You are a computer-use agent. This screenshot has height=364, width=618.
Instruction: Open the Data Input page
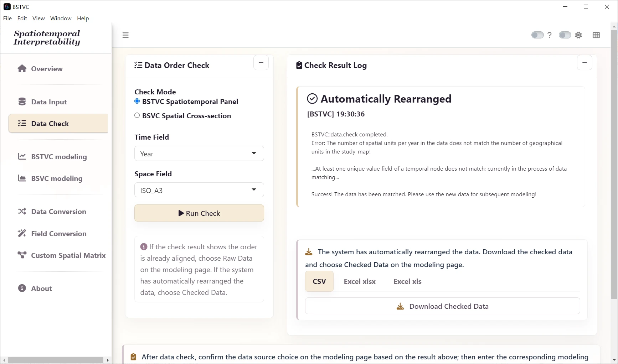58,102
